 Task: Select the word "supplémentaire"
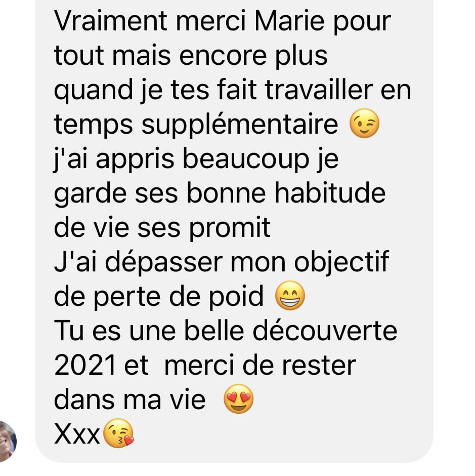tap(240, 125)
